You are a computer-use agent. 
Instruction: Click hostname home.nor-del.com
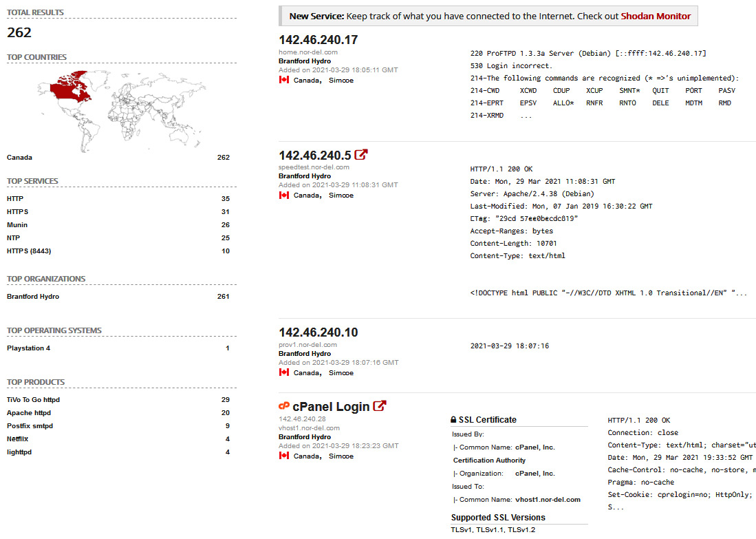(308, 52)
